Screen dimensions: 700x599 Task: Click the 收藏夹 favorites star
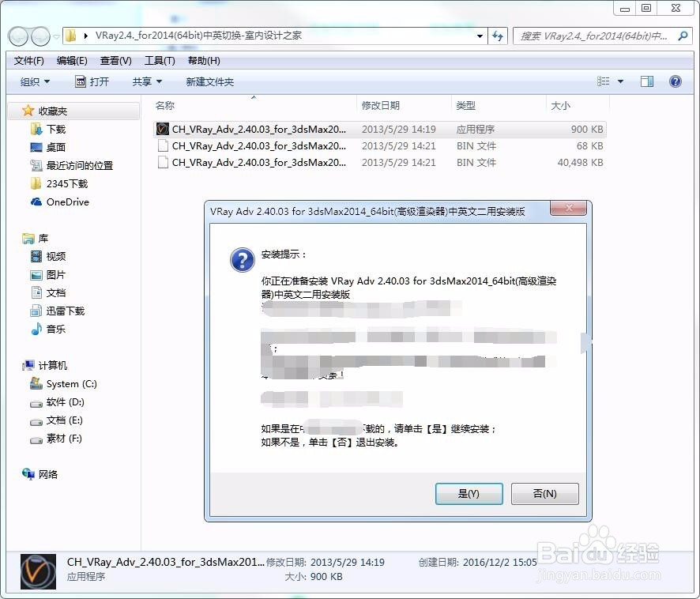[28, 111]
